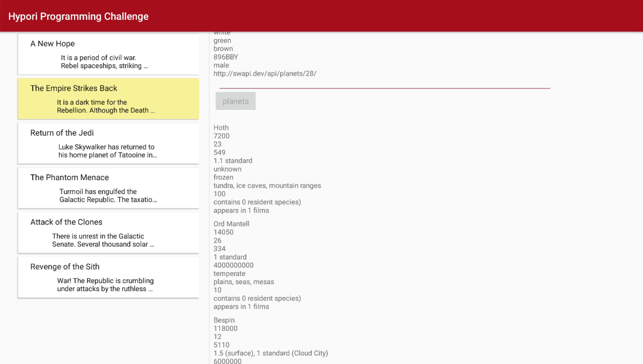The image size is (643, 364).
Task: Select the Hoth planet name
Action: pos(221,128)
